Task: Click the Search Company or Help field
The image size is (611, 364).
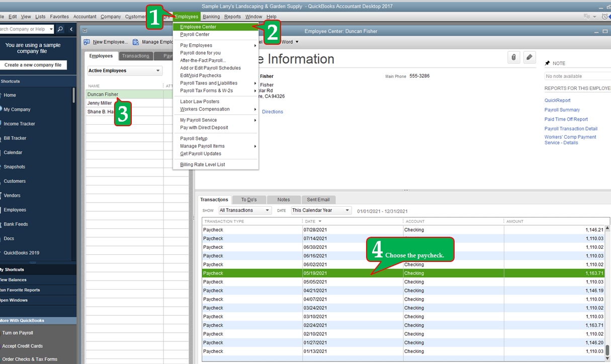Action: pos(24,29)
